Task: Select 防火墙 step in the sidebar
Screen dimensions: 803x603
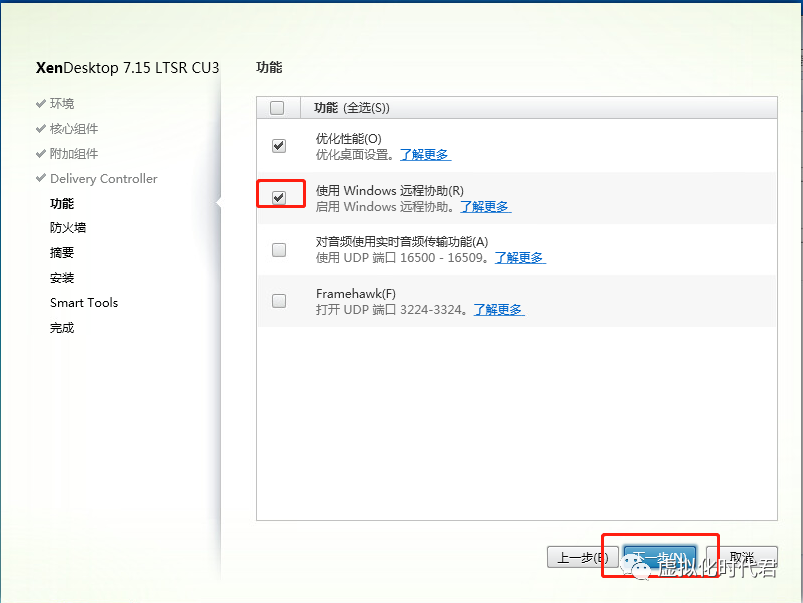Action: [x=68, y=227]
